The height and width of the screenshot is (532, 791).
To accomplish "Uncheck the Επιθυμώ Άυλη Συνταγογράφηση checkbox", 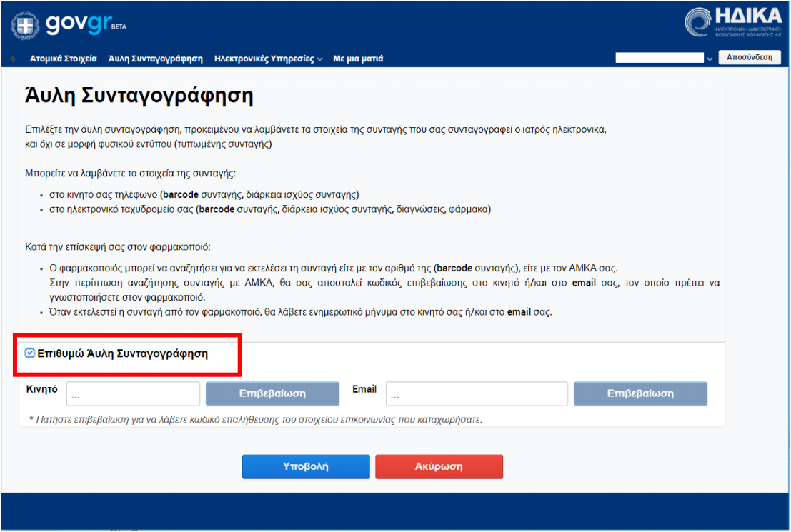I will tap(29, 353).
